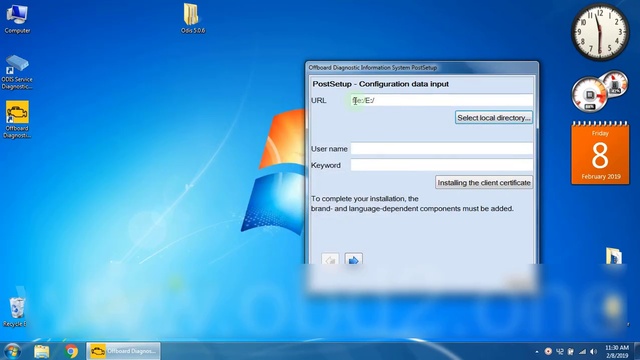
Task: Open the taskbar clock showing 11:30 AM
Action: click(617, 351)
